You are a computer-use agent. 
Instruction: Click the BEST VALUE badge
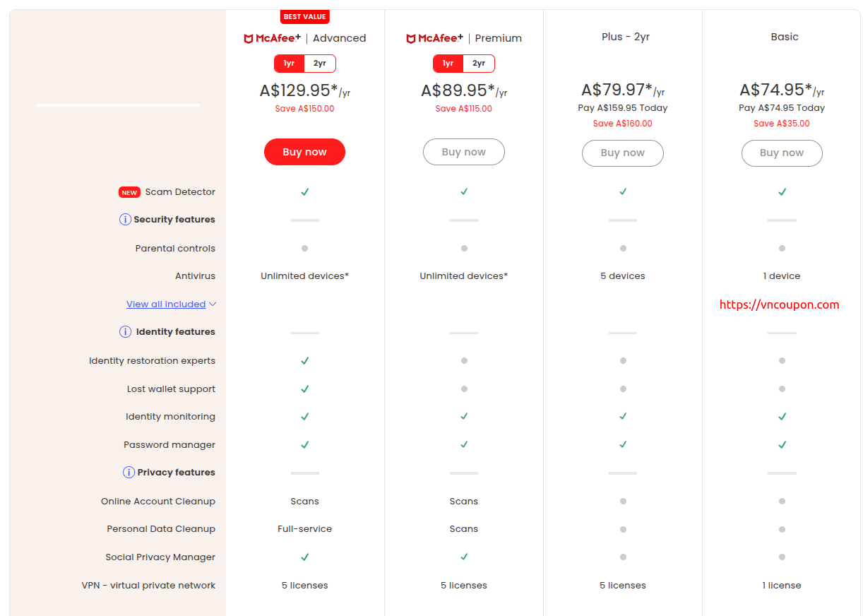pyautogui.click(x=305, y=16)
